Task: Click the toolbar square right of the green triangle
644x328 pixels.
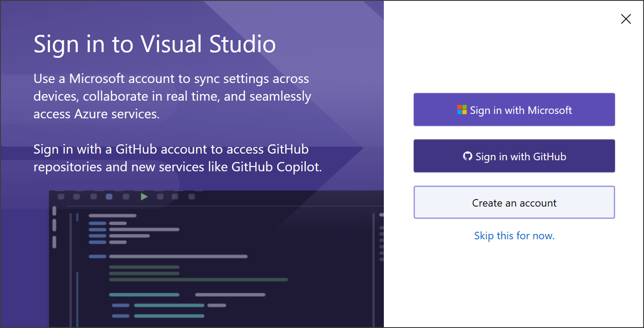Action: point(159,197)
